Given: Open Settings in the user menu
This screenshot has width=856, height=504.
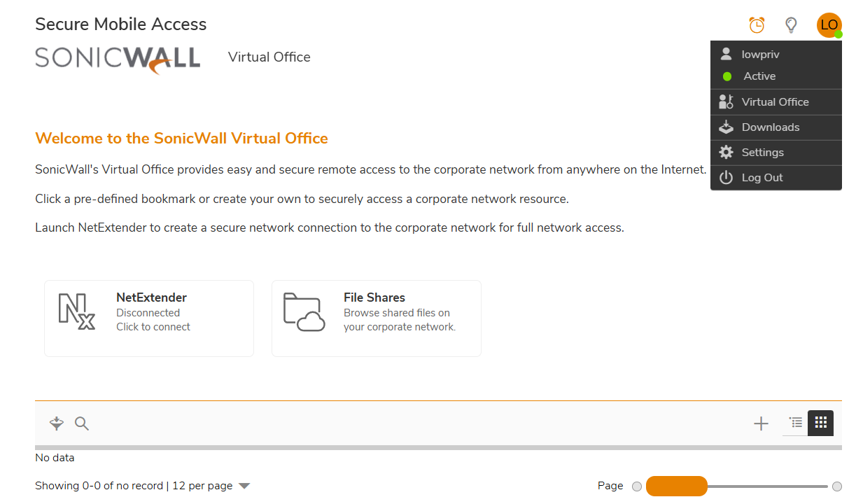Looking at the screenshot, I should point(762,153).
